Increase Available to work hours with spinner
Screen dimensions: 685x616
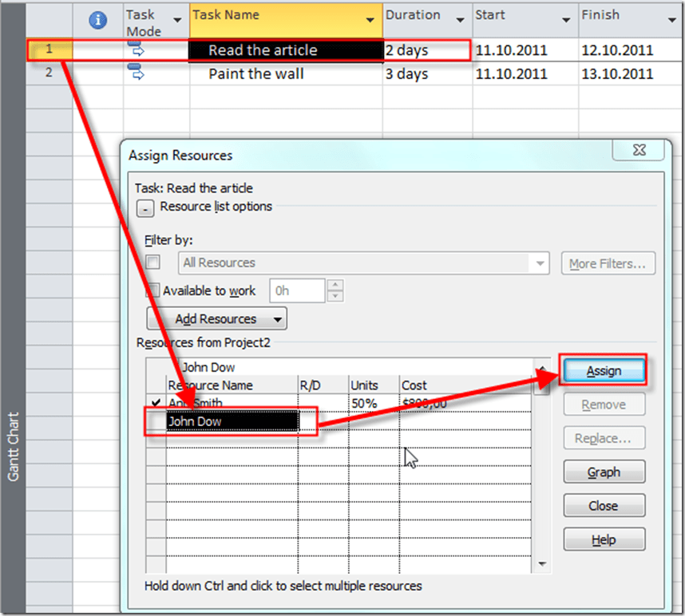pos(335,286)
